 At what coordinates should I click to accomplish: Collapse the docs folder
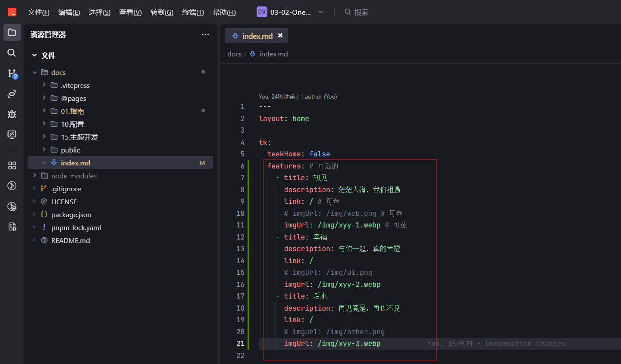34,72
